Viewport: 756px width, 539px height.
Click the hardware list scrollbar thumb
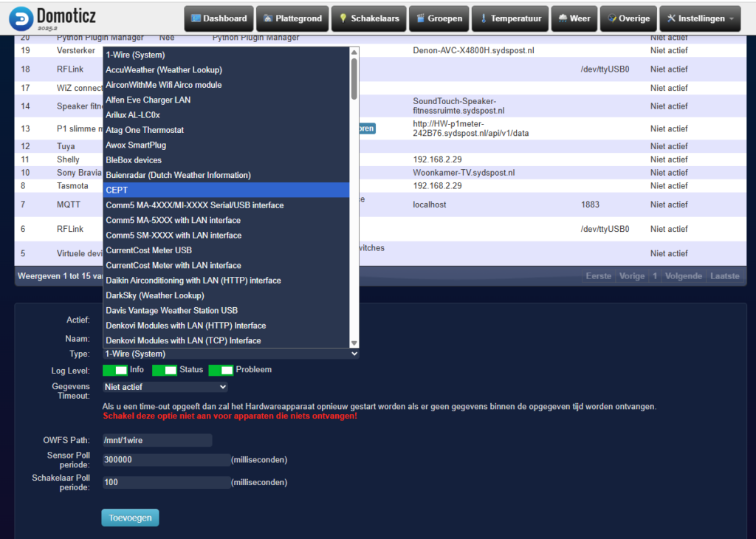point(354,78)
